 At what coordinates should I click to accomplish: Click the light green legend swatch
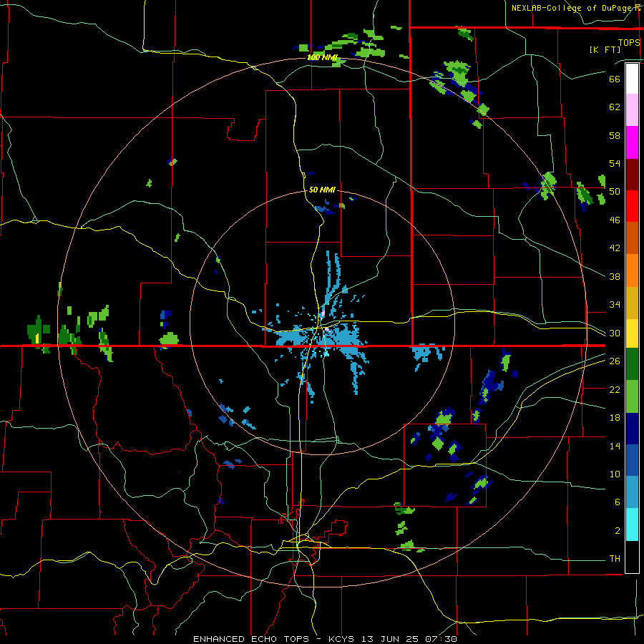[x=632, y=396]
